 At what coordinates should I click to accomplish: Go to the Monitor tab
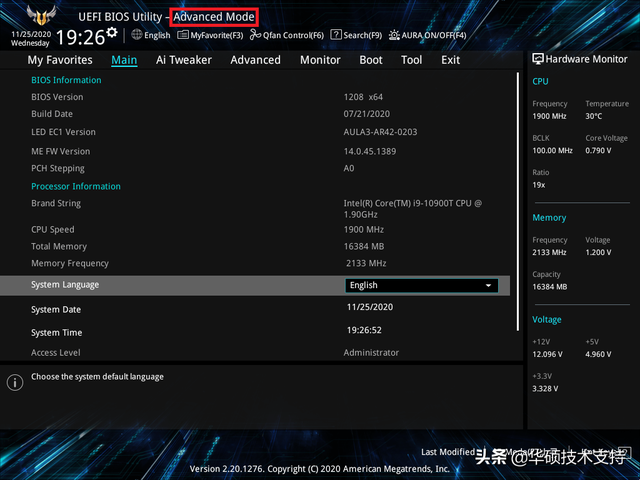point(320,60)
